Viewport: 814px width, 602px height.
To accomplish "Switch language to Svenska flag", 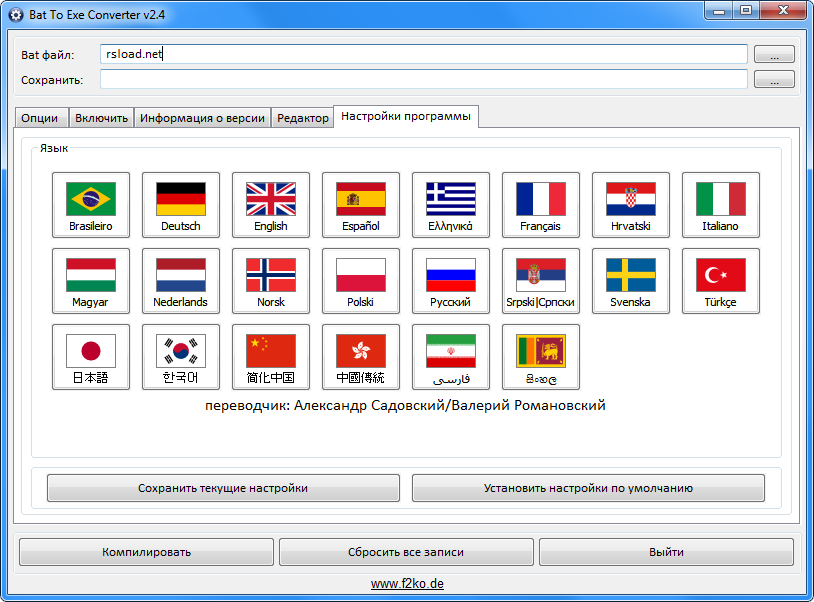I will 631,281.
